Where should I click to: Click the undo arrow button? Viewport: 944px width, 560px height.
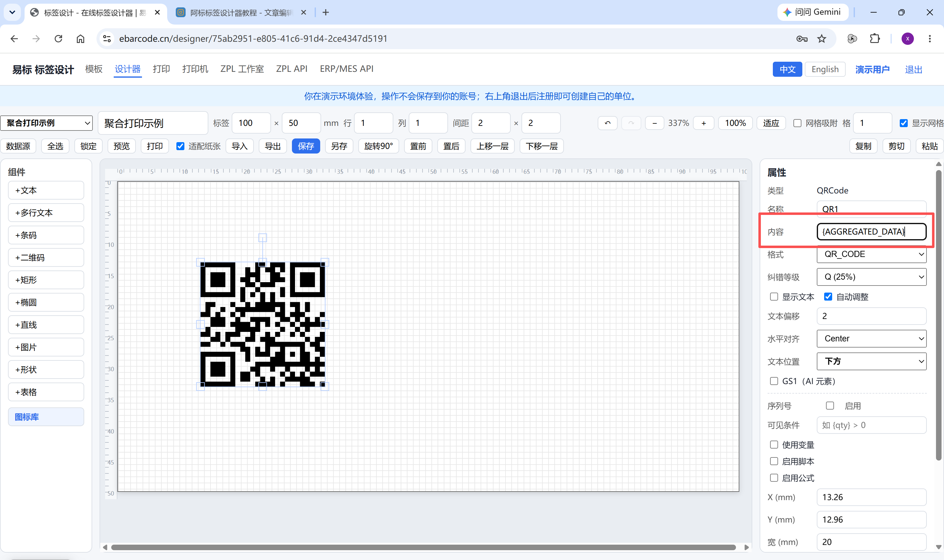pos(607,123)
